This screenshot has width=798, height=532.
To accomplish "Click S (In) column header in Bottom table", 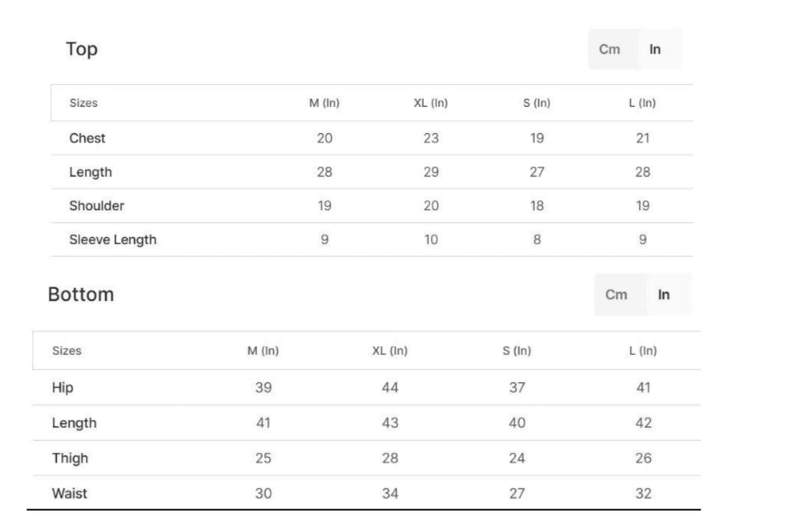I will pyautogui.click(x=517, y=351).
